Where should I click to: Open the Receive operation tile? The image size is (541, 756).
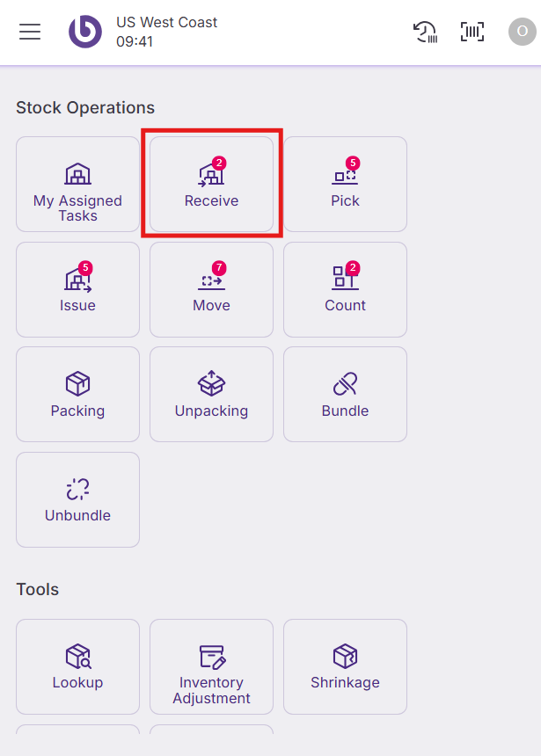pos(211,185)
